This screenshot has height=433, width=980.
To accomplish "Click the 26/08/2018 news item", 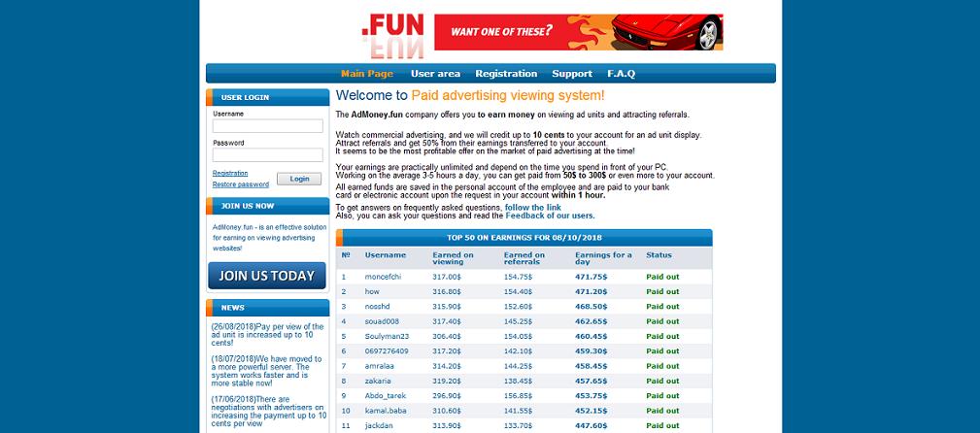I will (267, 335).
